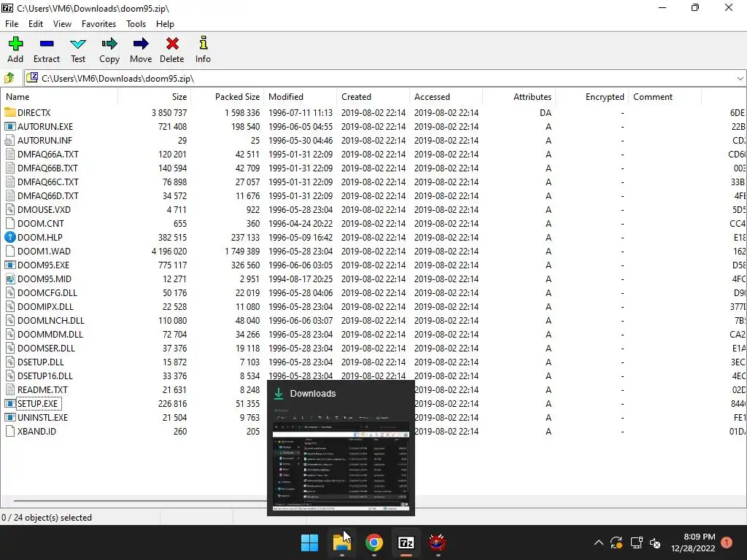The image size is (747, 560).
Task: Open the clock and date in taskbar
Action: coord(693,542)
